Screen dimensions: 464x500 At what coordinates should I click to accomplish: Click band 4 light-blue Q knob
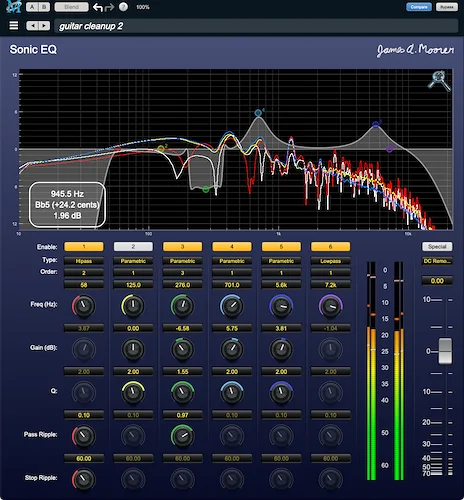232,393
